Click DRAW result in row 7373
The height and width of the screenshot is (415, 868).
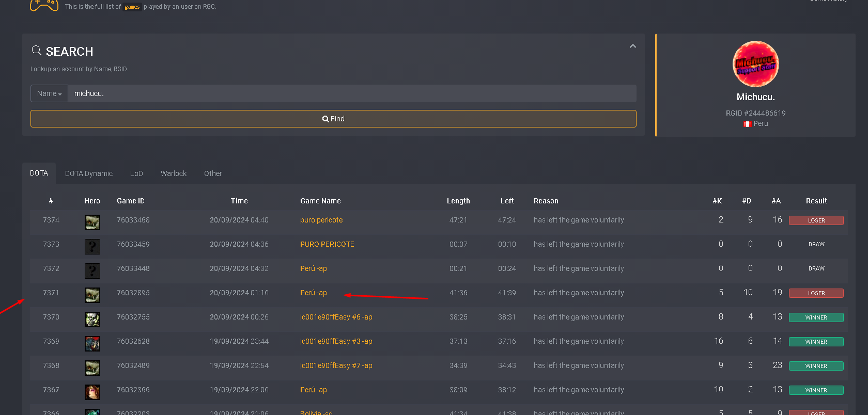[x=816, y=244]
